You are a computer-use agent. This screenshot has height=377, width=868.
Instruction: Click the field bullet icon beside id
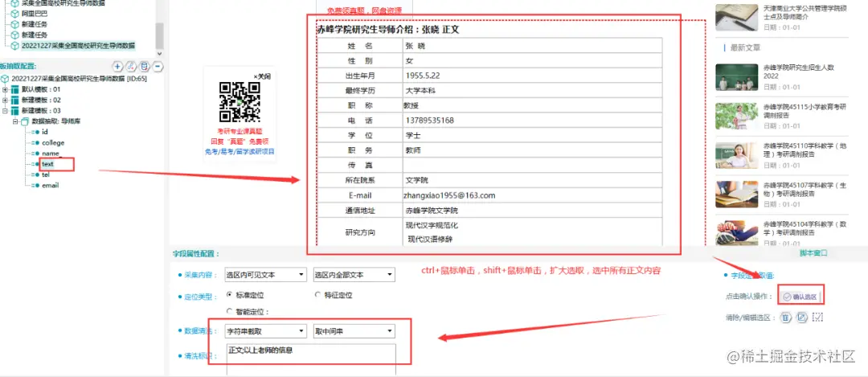(x=36, y=133)
